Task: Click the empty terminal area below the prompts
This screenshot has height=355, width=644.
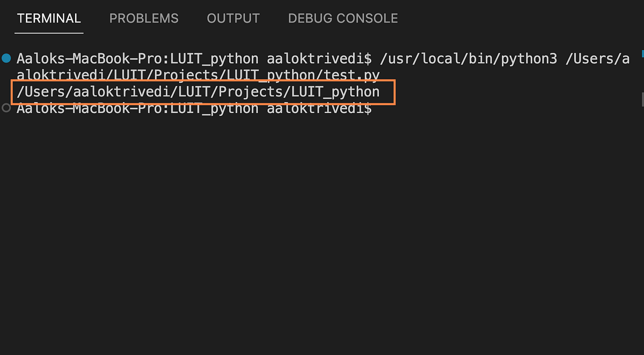Action: coord(322,231)
